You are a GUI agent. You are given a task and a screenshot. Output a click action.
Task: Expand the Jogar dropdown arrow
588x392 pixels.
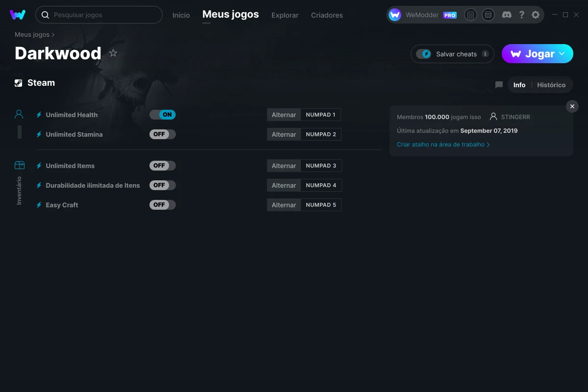click(x=562, y=54)
